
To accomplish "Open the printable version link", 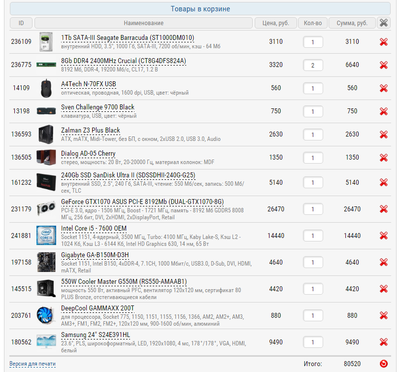I will pyautogui.click(x=32, y=364).
